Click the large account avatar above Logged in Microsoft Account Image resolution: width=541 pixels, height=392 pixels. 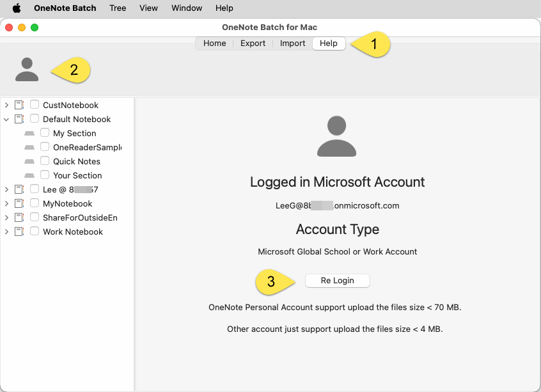click(337, 136)
